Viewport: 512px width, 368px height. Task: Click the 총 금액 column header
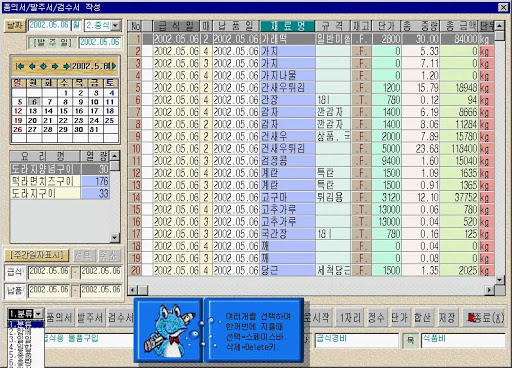[460, 26]
